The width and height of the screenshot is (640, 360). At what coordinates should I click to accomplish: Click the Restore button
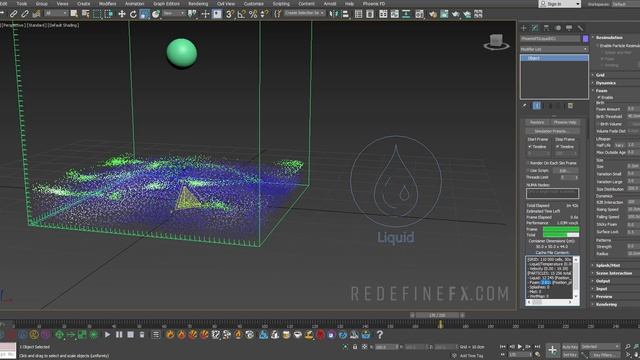tap(537, 122)
